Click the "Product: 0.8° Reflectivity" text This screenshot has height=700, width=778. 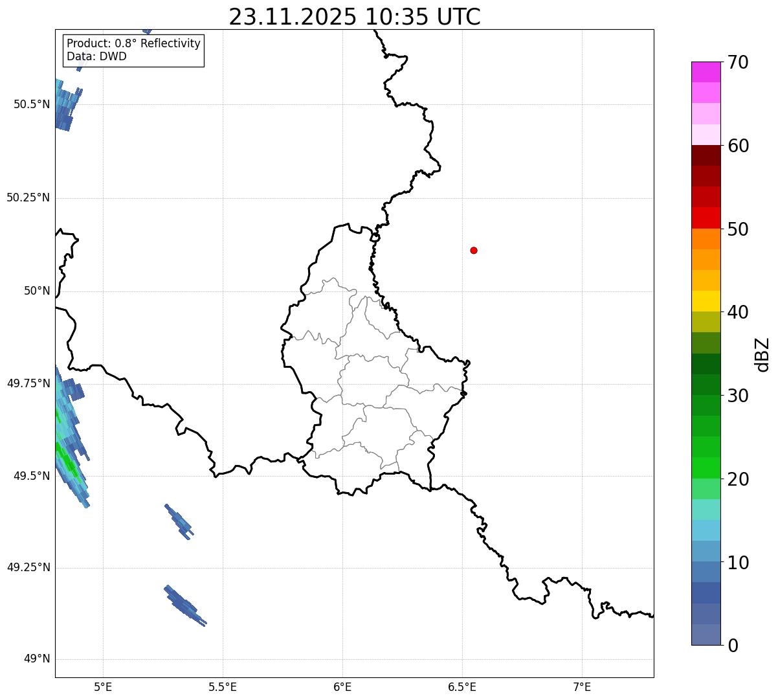[x=134, y=43]
